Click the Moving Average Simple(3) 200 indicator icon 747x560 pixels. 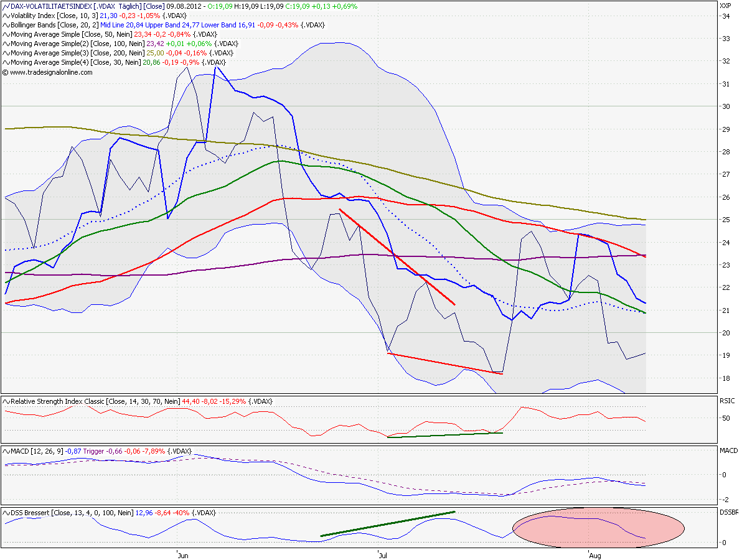[5, 53]
